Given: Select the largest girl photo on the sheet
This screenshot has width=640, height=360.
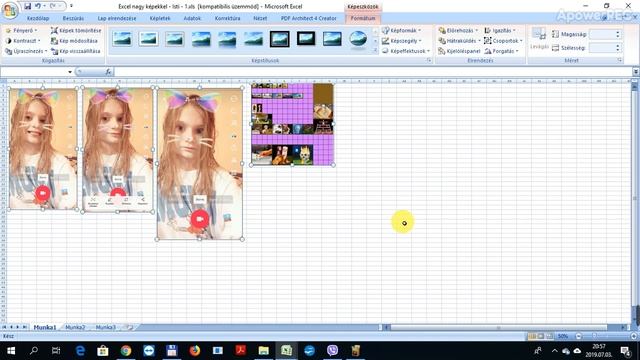Looking at the screenshot, I should coord(200,163).
